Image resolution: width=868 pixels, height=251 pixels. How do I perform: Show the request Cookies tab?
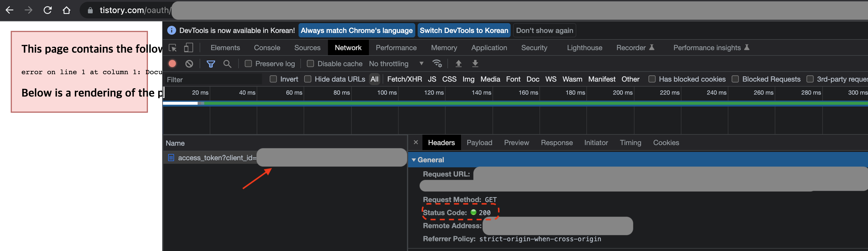tap(666, 143)
